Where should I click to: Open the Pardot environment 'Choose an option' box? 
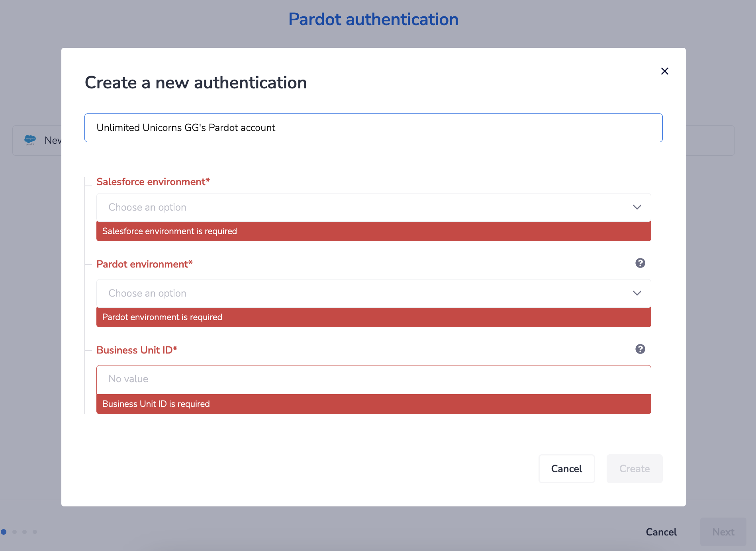[x=374, y=293]
